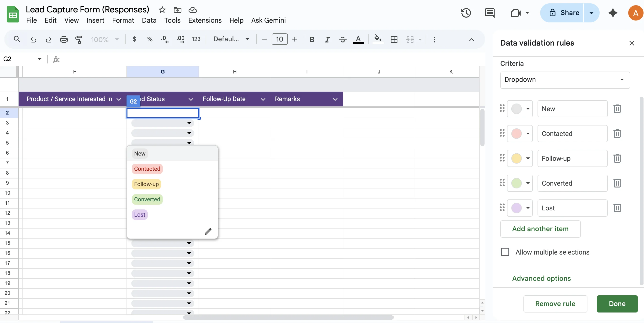
Task: Select Converted from the status dropdown list
Action: click(147, 199)
